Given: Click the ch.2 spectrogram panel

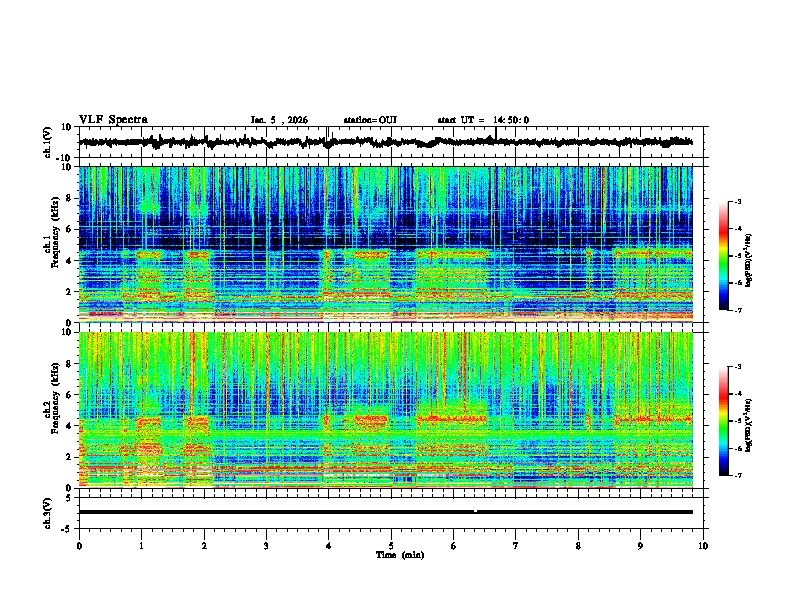Looking at the screenshot, I should (x=385, y=410).
